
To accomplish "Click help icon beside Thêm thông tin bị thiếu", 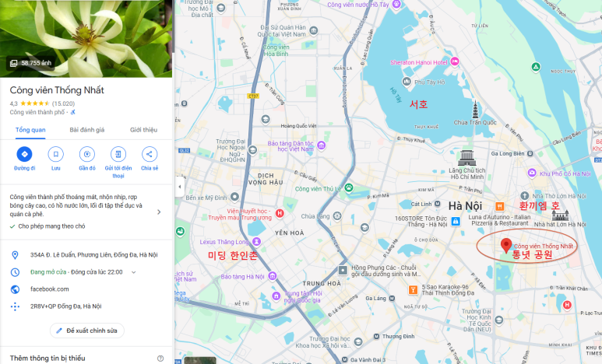I will (x=160, y=359).
